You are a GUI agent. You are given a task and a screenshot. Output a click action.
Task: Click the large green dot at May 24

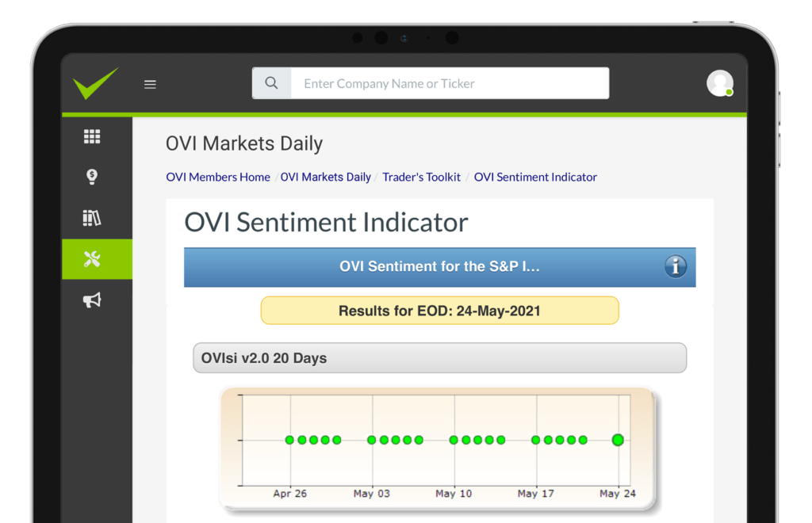618,440
